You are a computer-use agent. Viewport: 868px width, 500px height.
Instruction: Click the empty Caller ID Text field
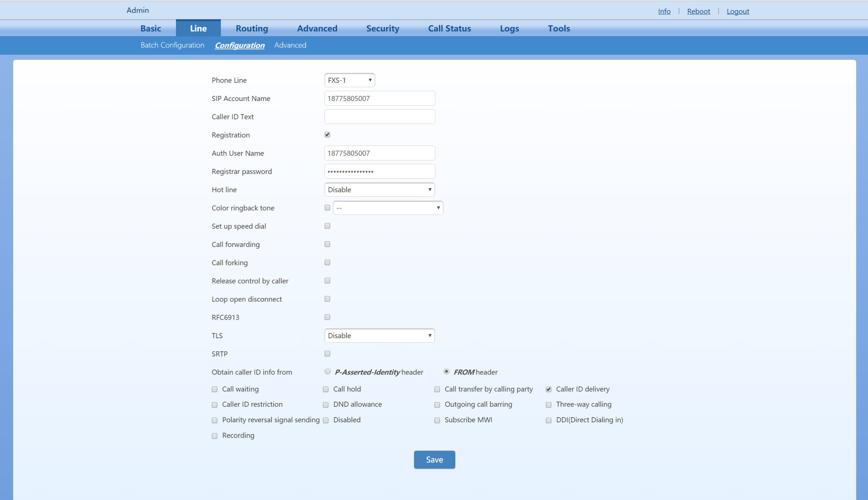pos(380,117)
